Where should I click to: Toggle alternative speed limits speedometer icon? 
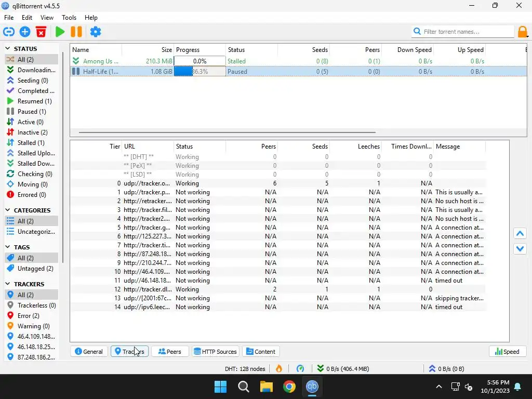(300, 368)
